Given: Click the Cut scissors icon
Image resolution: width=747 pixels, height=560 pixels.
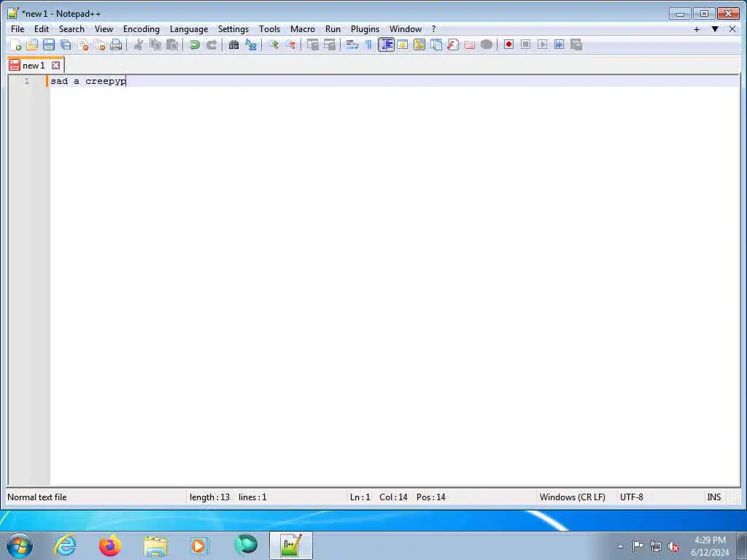Looking at the screenshot, I should 139,44.
